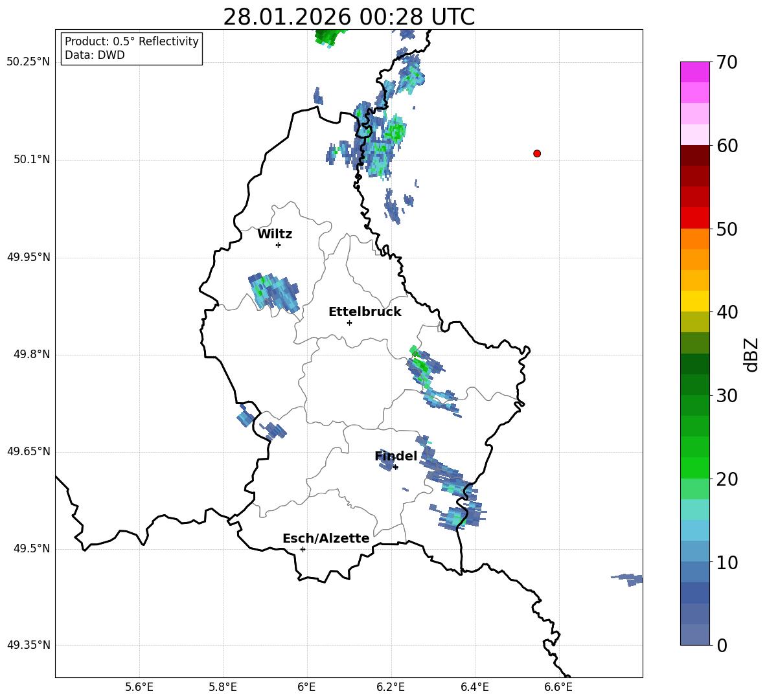Click the magenta top colorbar segment
Image resolution: width=767 pixels, height=700 pixels.
[694, 72]
